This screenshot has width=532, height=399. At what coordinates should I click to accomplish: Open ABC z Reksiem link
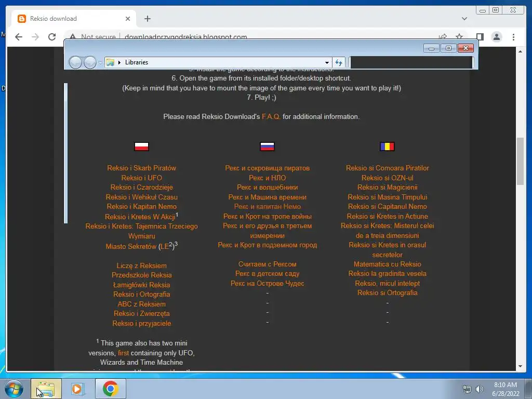tap(141, 304)
